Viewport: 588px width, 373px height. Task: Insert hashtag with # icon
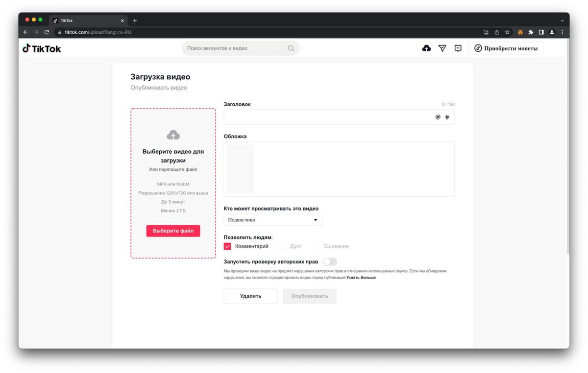click(x=447, y=117)
